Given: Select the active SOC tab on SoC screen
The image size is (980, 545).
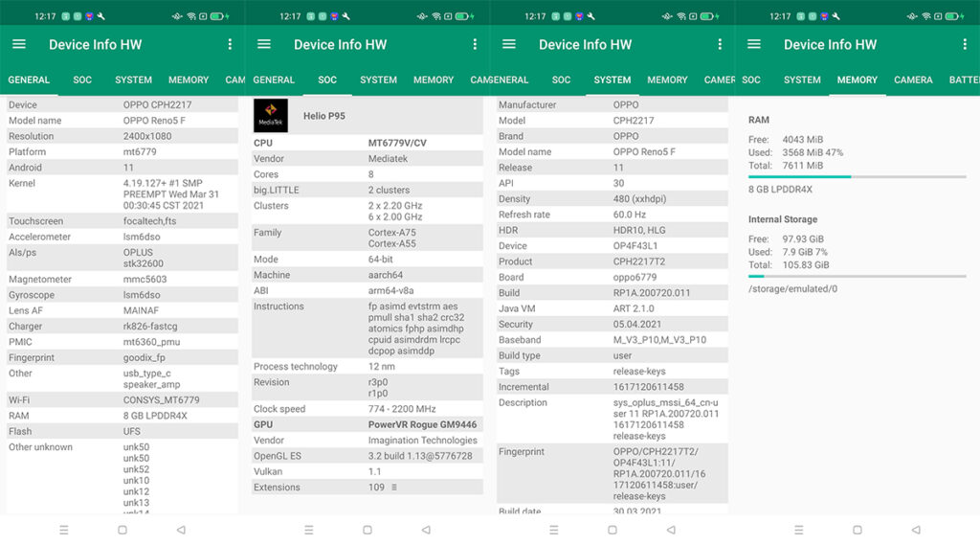Looking at the screenshot, I should [x=327, y=80].
